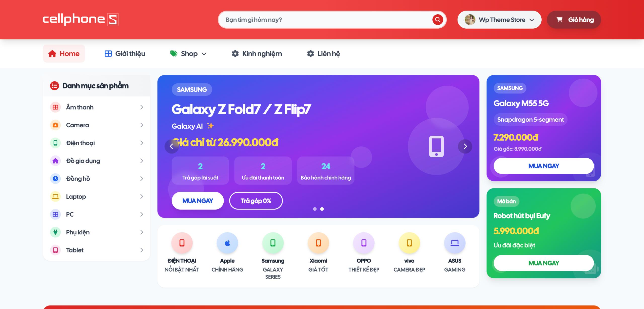
Task: Click the vivo Camera Đẹp icon
Action: click(409, 243)
